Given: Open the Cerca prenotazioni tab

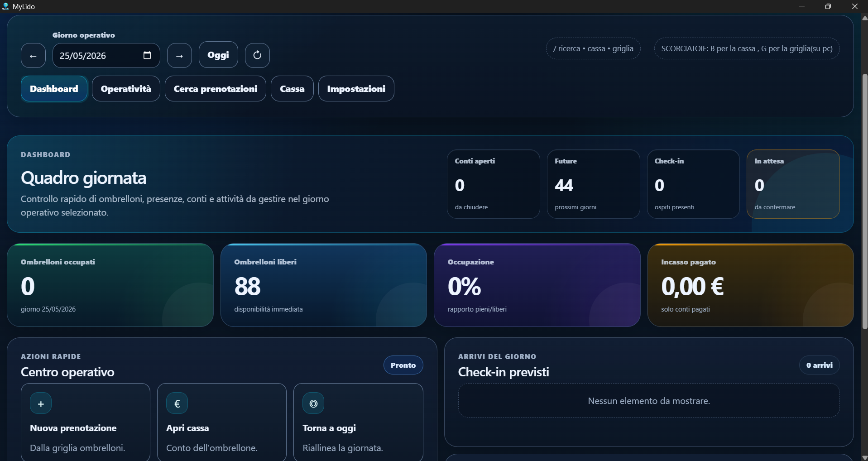Looking at the screenshot, I should click(x=216, y=89).
